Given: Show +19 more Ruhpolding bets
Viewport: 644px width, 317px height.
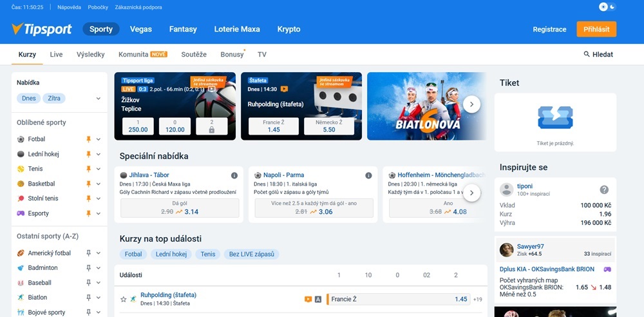Looking at the screenshot, I should coord(477,300).
